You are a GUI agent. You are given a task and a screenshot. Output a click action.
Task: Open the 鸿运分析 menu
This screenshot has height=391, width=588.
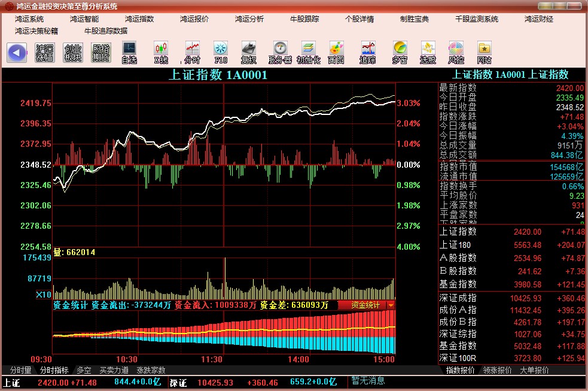tap(249, 19)
